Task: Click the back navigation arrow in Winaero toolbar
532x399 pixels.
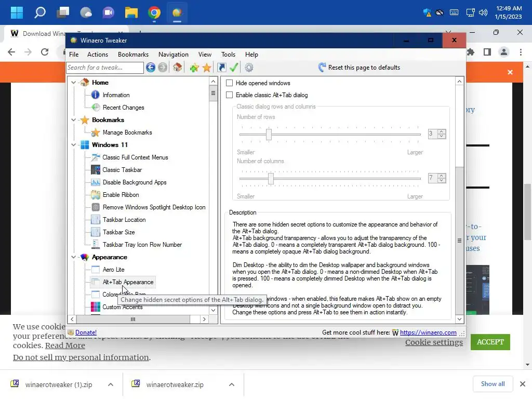Action: (x=151, y=68)
